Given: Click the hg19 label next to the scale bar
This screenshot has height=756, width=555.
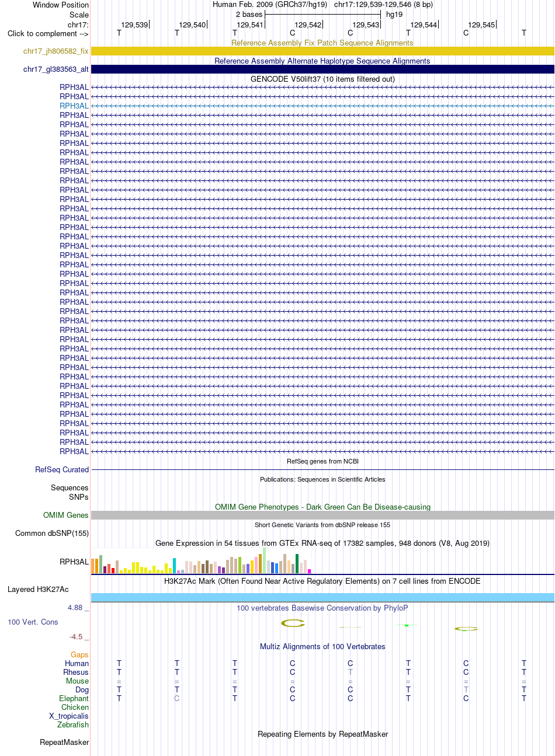Looking at the screenshot, I should 394,15.
